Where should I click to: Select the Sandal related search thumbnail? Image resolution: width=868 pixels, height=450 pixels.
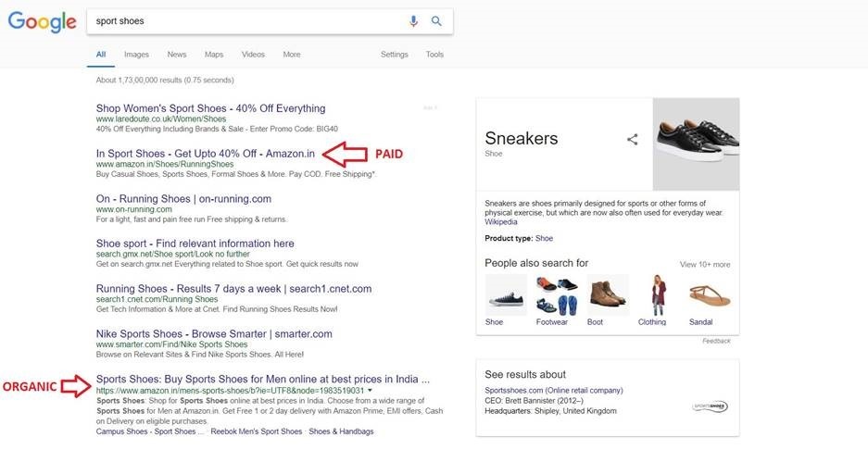710,295
